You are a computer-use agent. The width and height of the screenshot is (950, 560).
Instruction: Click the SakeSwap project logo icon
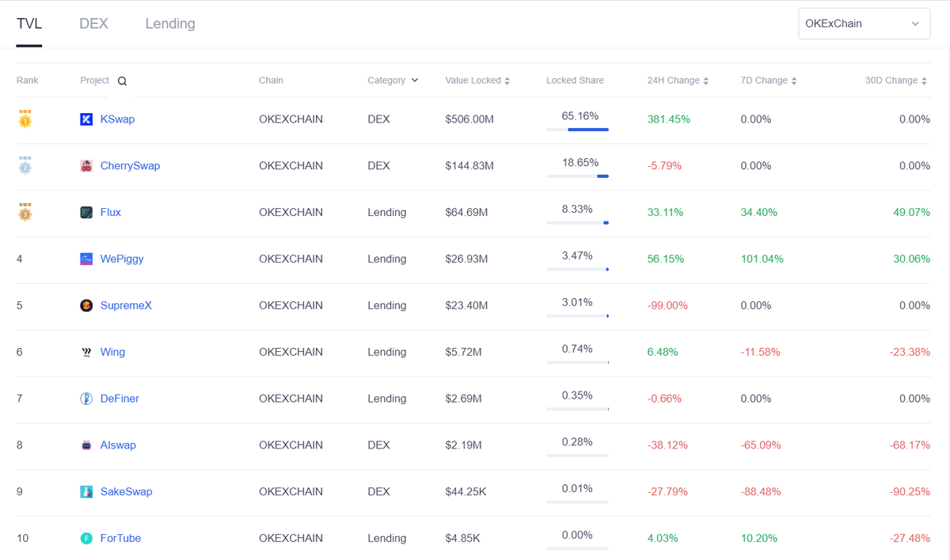[x=86, y=492]
